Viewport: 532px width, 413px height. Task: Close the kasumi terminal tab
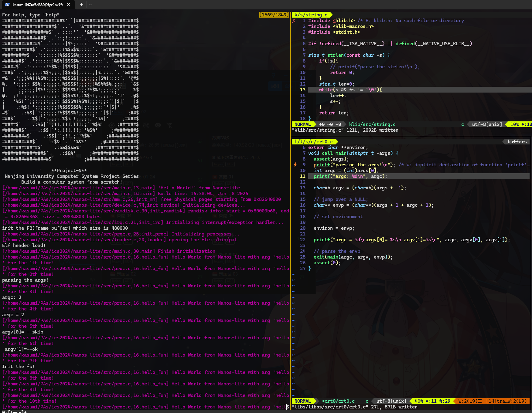click(x=69, y=5)
